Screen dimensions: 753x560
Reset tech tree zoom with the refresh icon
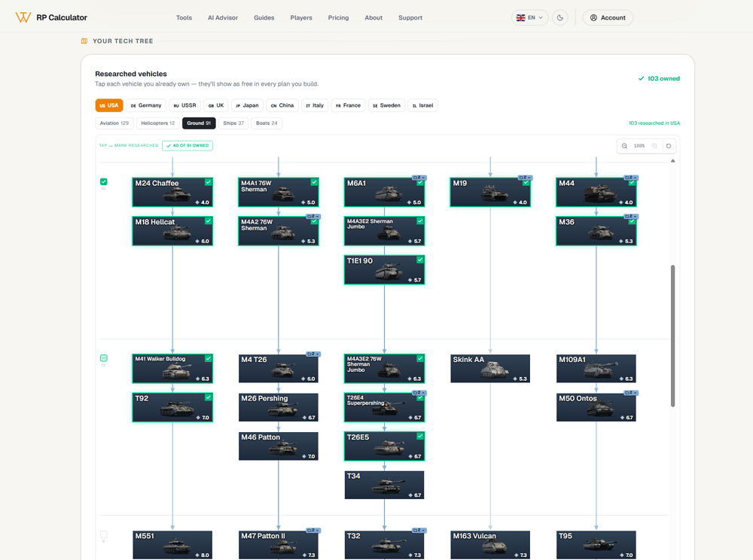(669, 146)
